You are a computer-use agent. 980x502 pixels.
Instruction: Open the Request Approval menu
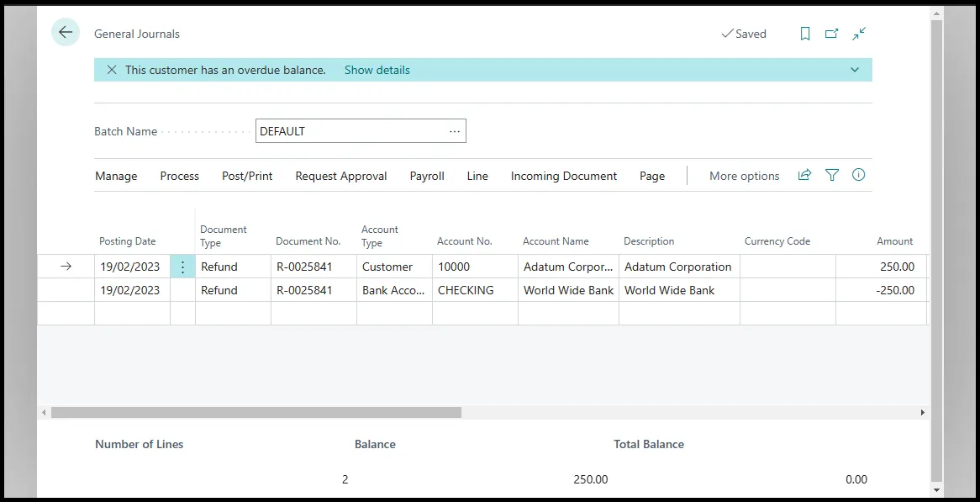(341, 177)
